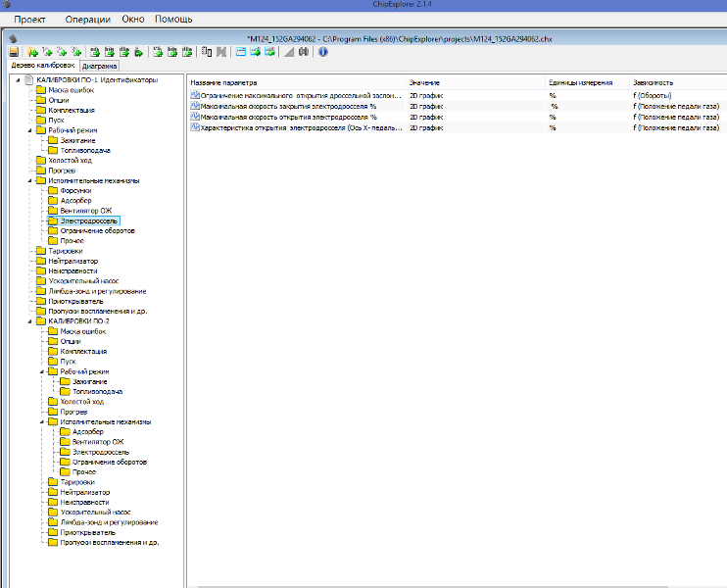
Task: Click the blue window icon in toolbar
Action: [241, 52]
